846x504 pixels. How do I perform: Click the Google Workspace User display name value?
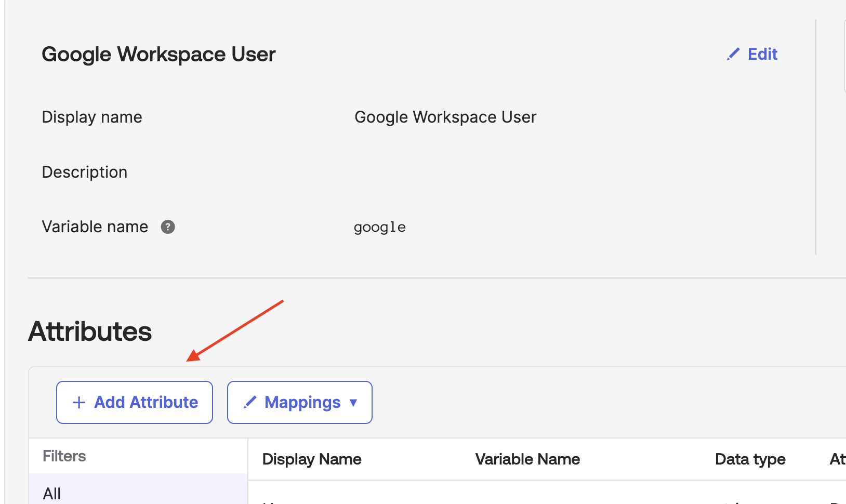click(x=445, y=117)
